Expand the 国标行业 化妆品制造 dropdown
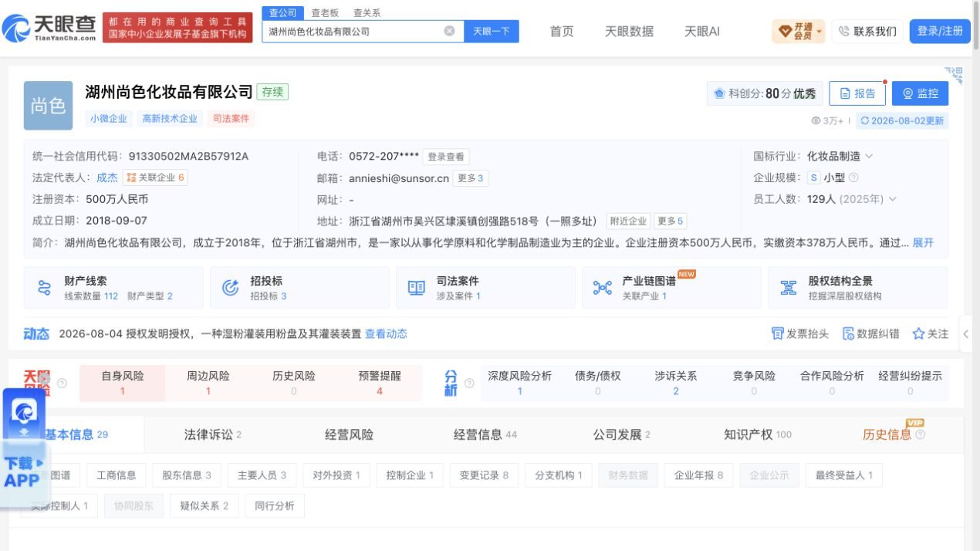980x551 pixels. coord(869,156)
